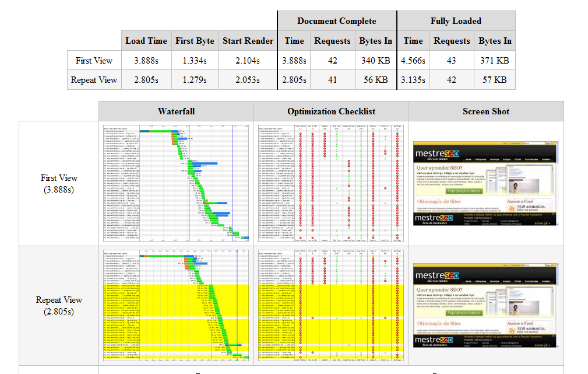Select the Fully Loaded header cell

tap(456, 21)
